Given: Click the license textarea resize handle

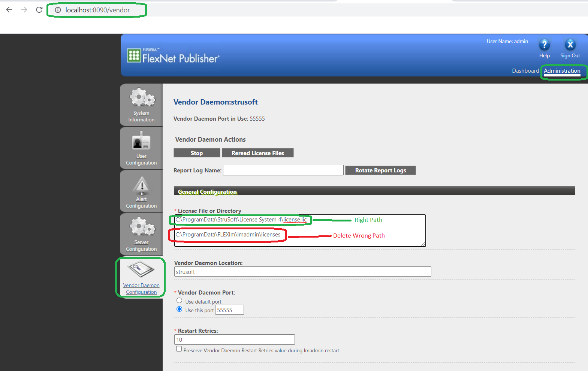Looking at the screenshot, I should (423, 244).
